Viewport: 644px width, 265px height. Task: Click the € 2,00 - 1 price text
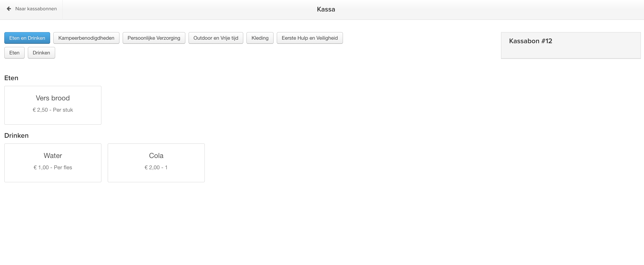(156, 167)
